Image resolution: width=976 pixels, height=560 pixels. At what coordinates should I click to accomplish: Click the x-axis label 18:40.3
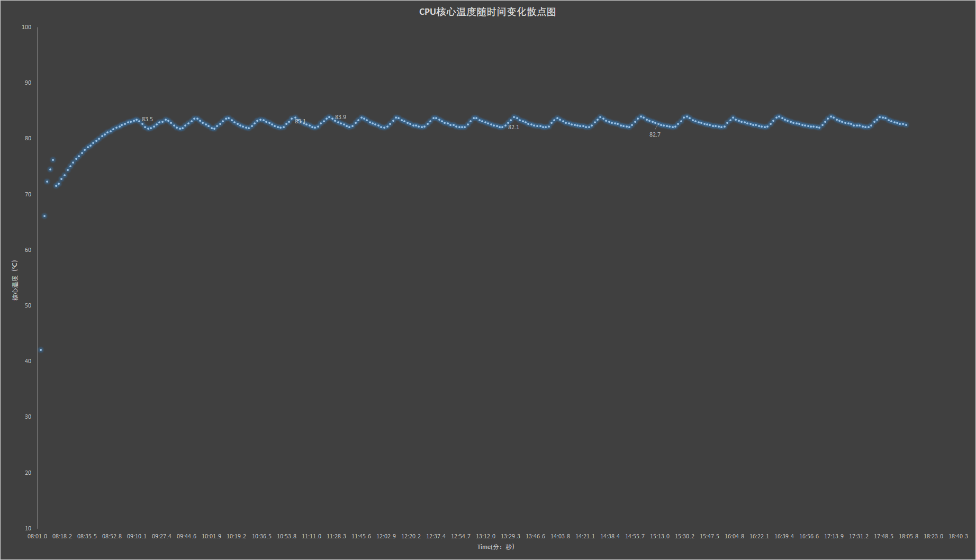point(958,536)
